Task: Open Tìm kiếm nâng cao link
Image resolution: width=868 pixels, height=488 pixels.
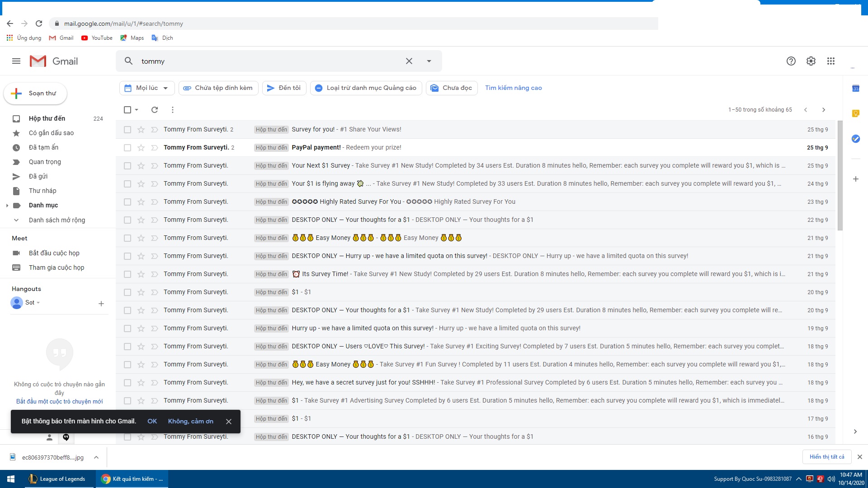Action: tap(513, 88)
